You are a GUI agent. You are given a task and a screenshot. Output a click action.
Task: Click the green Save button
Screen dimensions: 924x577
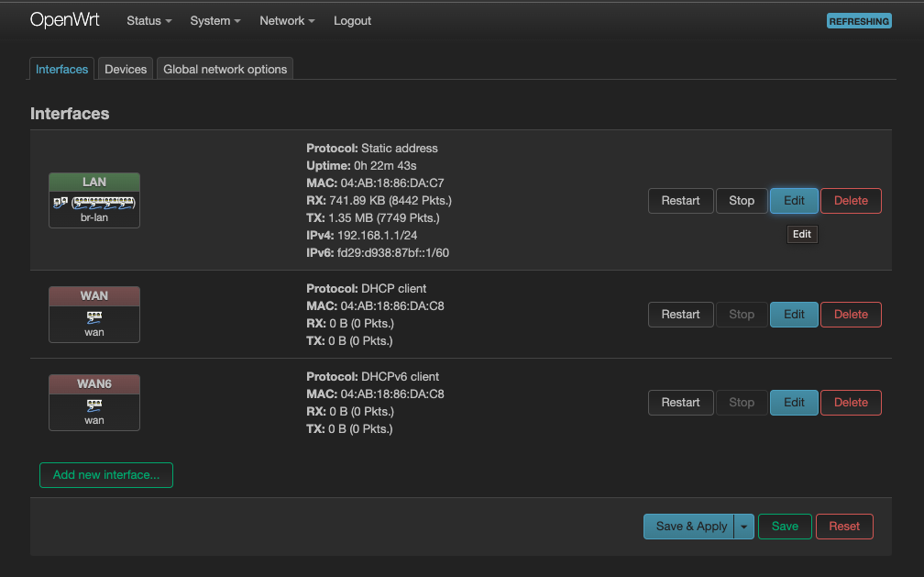pyautogui.click(x=785, y=527)
